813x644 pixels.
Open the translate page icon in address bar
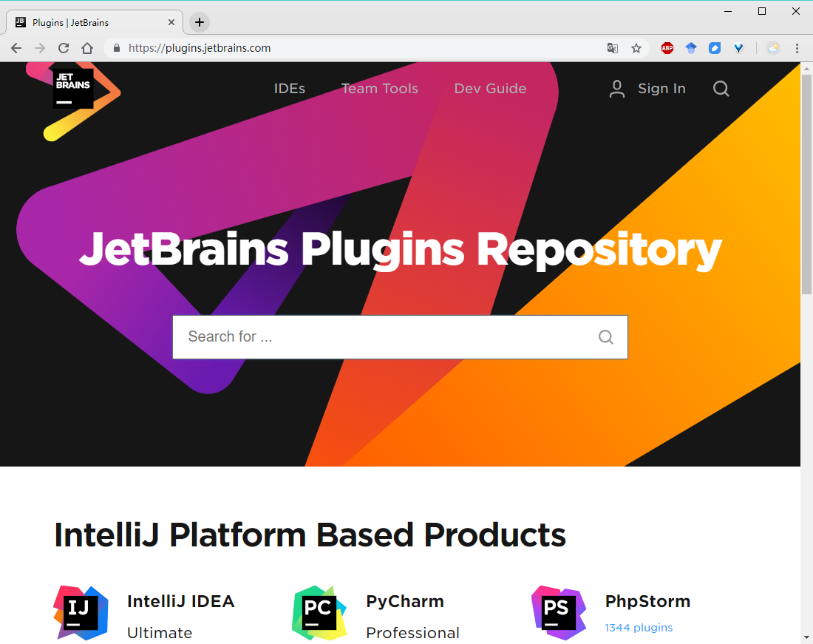tap(613, 48)
